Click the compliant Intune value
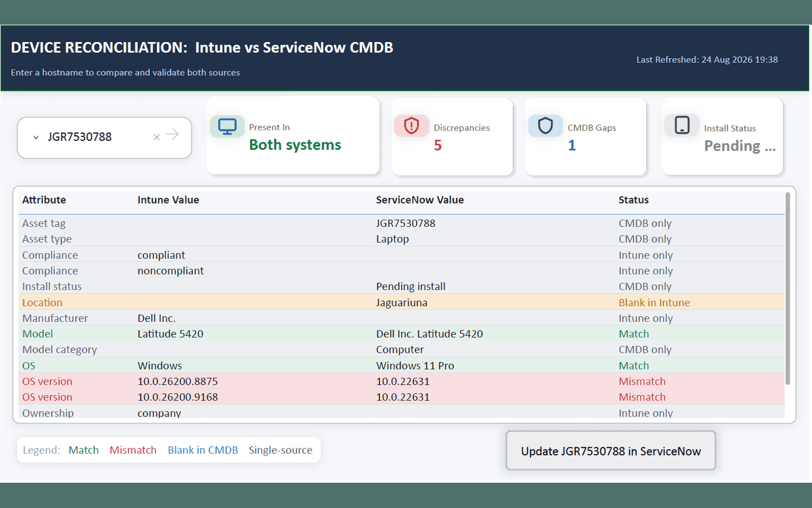 point(161,255)
